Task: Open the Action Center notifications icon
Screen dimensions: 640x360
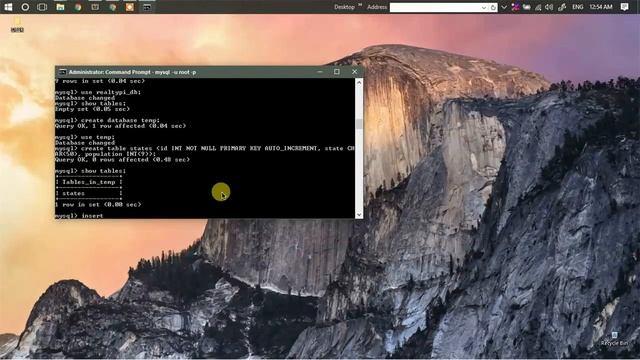Action: 624,7
